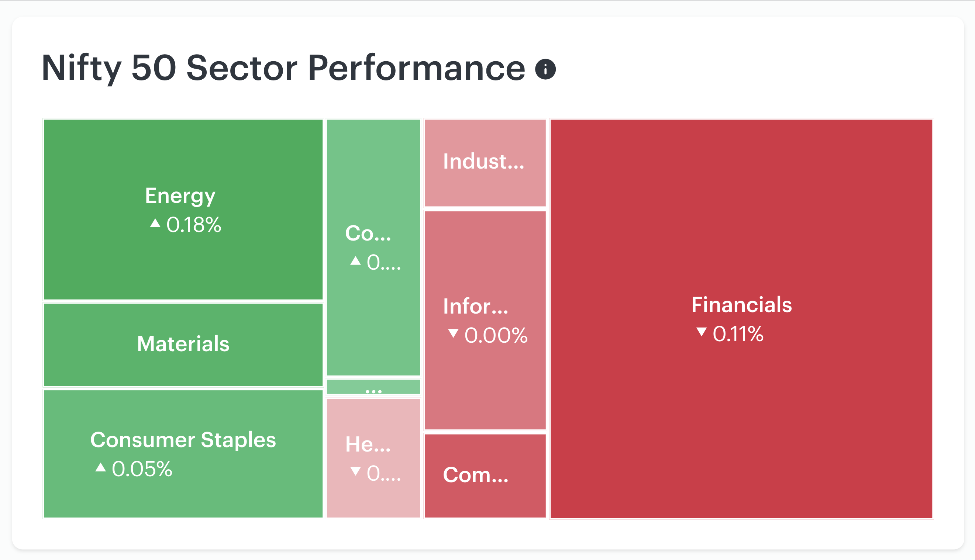Select the pale pink He... tile
The image size is (975, 560).
pos(373,458)
